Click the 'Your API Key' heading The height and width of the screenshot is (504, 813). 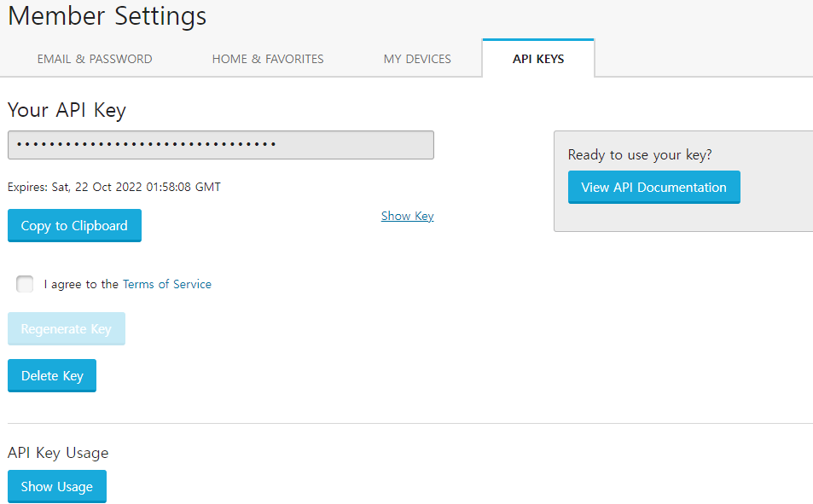[67, 111]
